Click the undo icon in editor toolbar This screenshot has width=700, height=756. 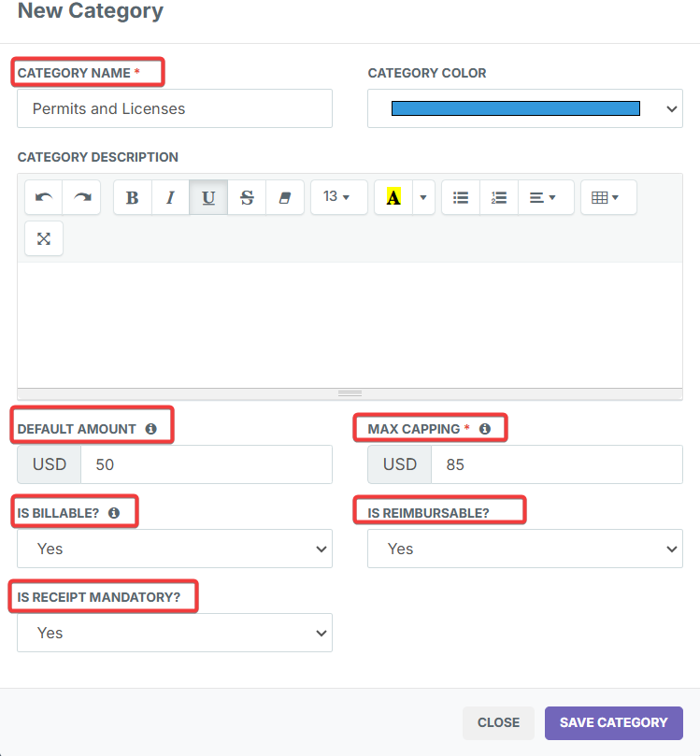click(44, 197)
